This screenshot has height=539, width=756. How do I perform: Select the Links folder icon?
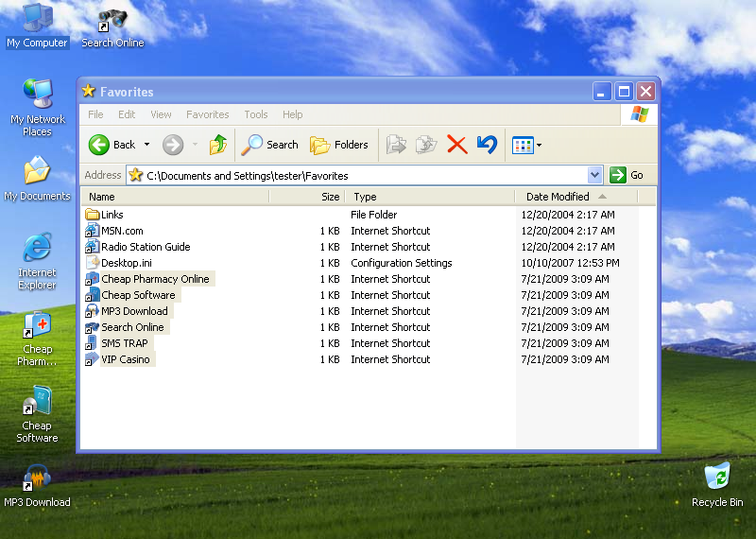coord(92,215)
